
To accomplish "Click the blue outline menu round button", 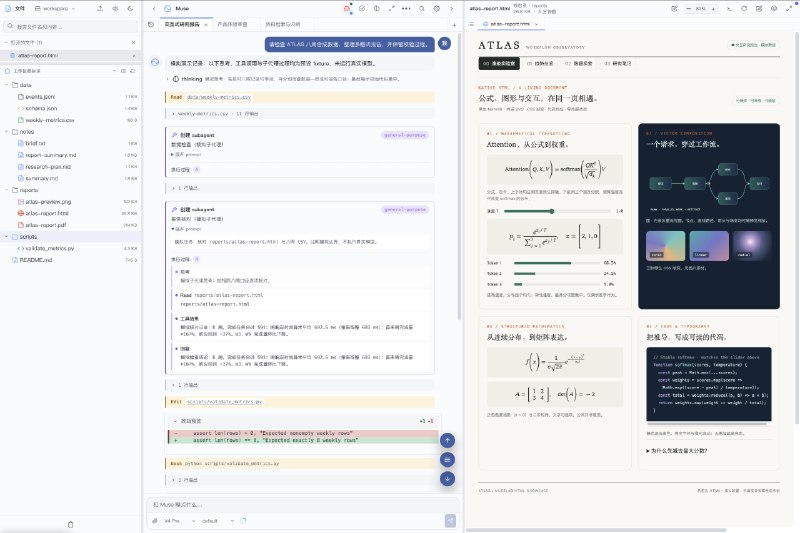I will [x=447, y=460].
